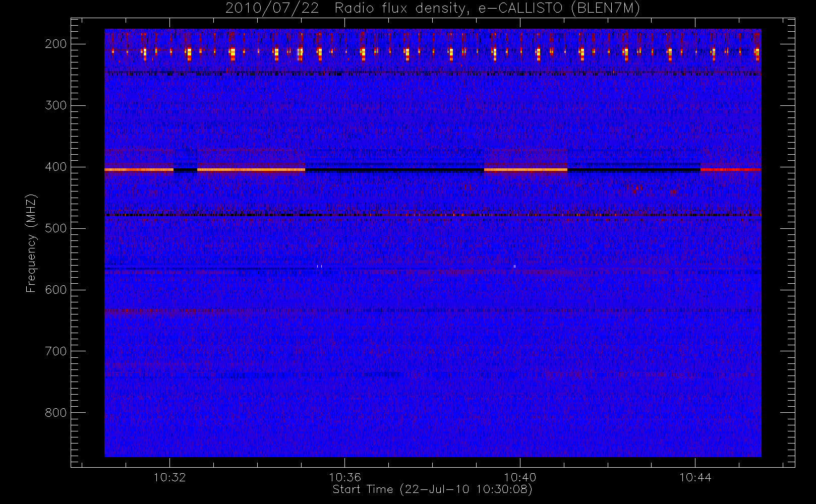Click the '10:36' time tick label
Viewport: 816px width, 504px height.
(x=345, y=477)
